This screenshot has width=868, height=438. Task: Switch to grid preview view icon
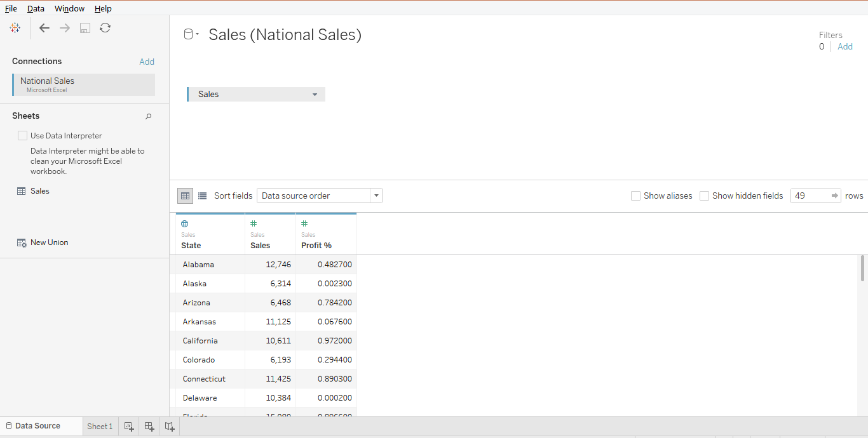coord(185,196)
